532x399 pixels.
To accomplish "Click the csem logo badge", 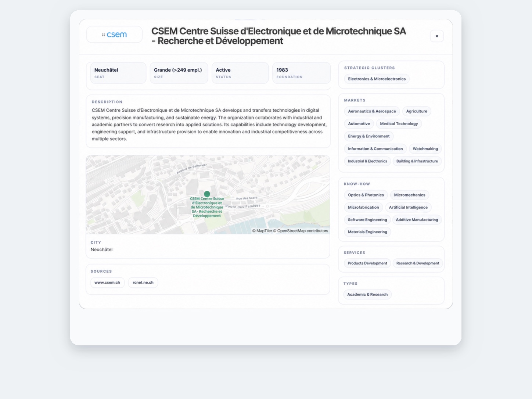I will pos(114,35).
